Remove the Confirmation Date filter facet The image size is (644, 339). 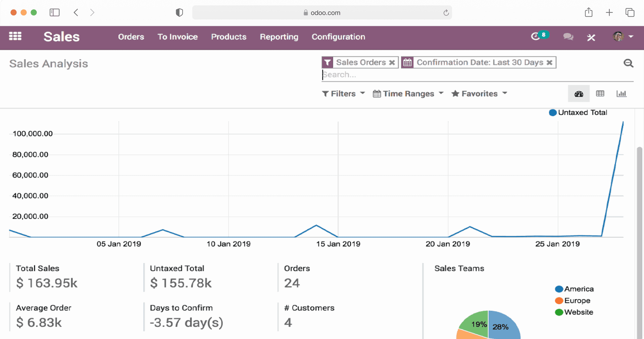(x=549, y=62)
